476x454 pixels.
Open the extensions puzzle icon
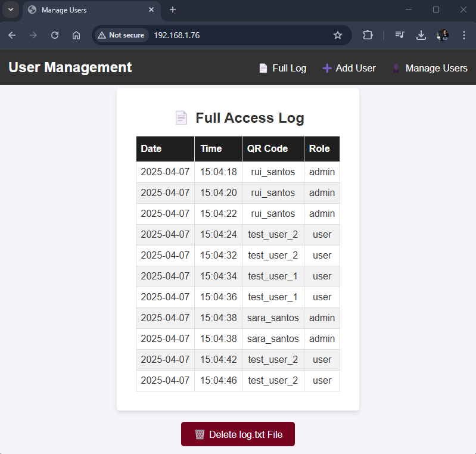(368, 35)
